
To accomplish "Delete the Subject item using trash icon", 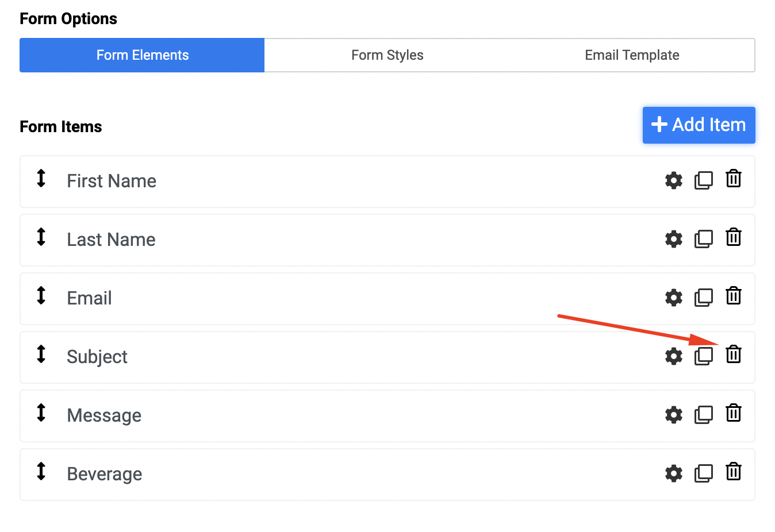I will pos(733,354).
